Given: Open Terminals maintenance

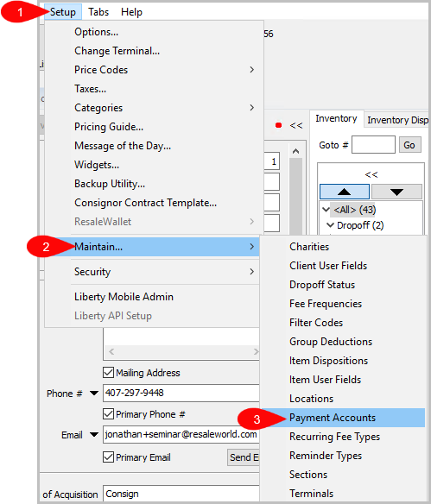Looking at the screenshot, I should pos(343,494).
